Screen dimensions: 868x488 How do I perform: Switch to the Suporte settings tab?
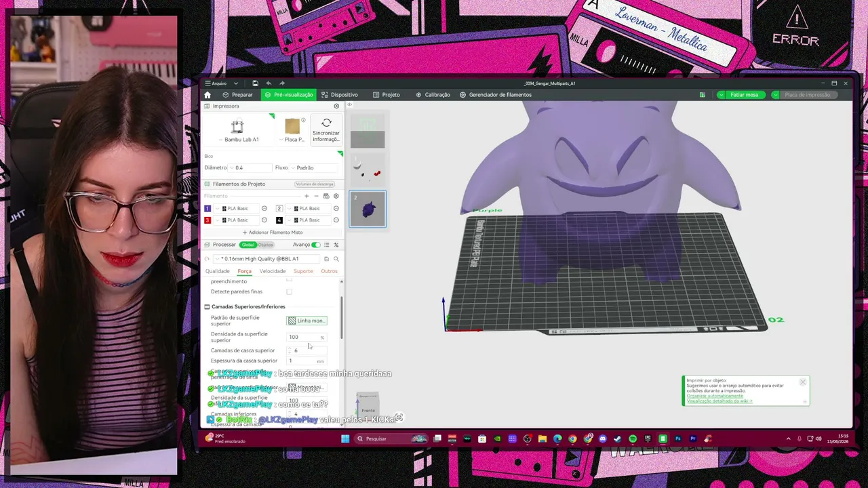point(303,271)
